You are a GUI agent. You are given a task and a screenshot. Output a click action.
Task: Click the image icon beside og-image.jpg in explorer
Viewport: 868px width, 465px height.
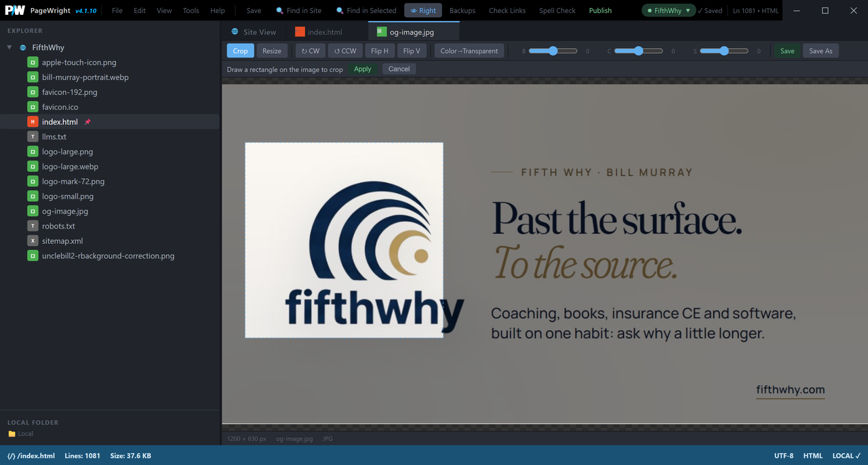click(33, 211)
